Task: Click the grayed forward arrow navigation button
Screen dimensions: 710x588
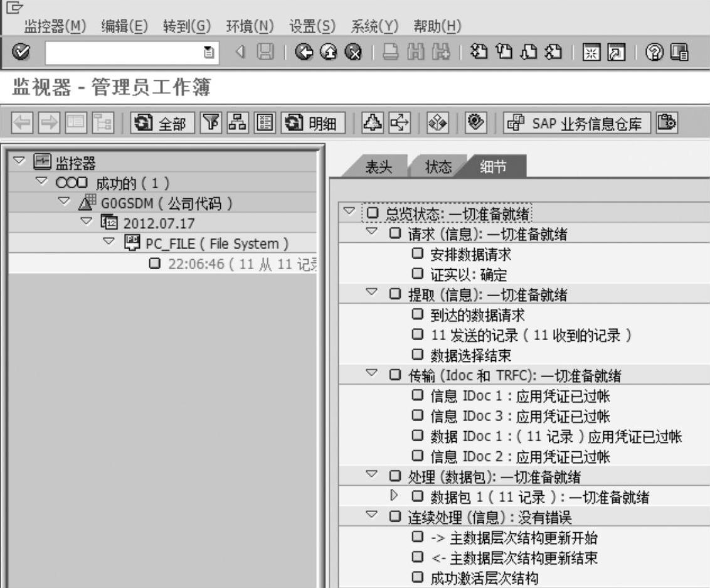Action: (49, 123)
